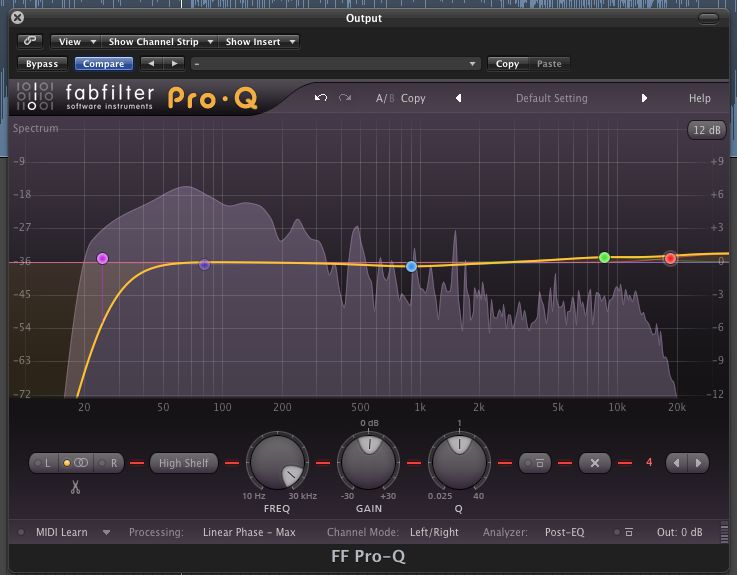Open Show Insert dropdown
Screen dimensions: 737x575
(259, 41)
